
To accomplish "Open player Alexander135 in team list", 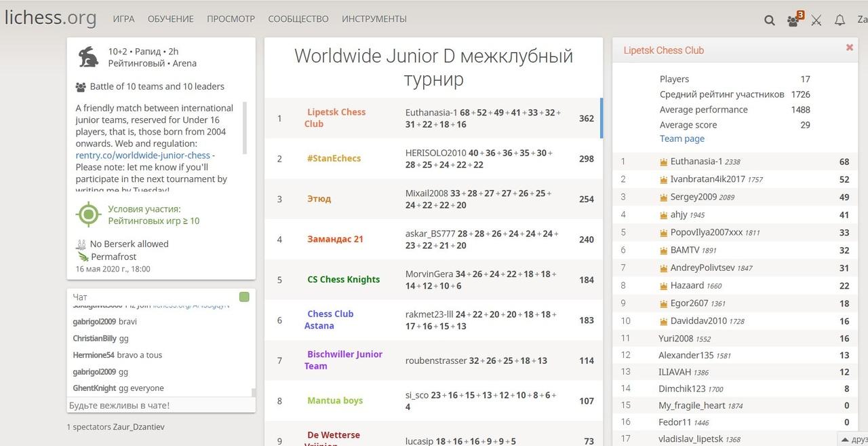I will 686,355.
